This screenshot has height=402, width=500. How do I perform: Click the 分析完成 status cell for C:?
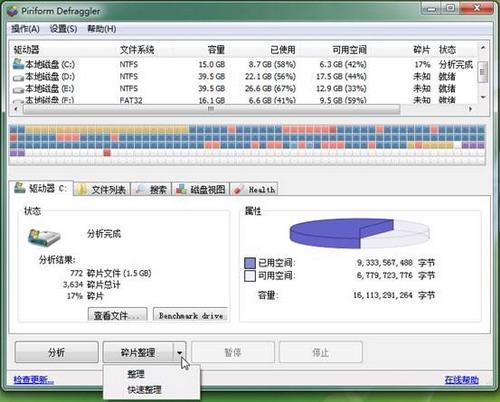(x=456, y=65)
